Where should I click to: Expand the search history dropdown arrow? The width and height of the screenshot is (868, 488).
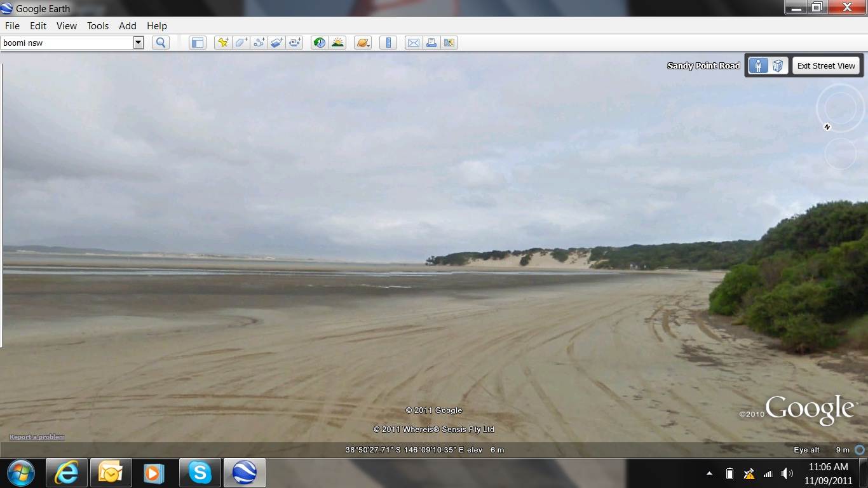point(139,43)
